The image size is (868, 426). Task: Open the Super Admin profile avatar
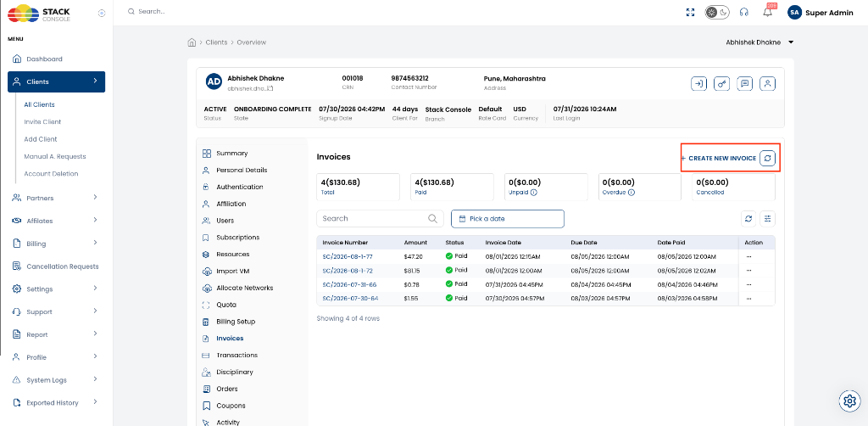pyautogui.click(x=794, y=12)
